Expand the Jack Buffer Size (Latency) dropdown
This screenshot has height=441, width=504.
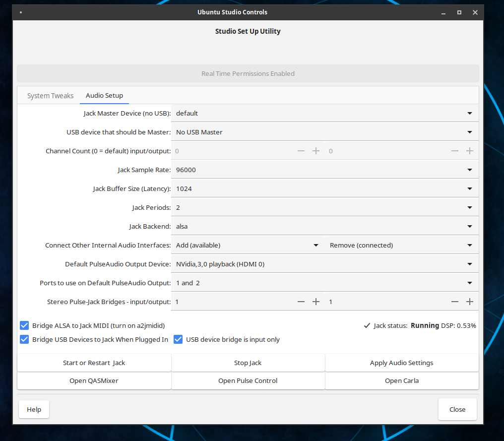click(x=324, y=189)
